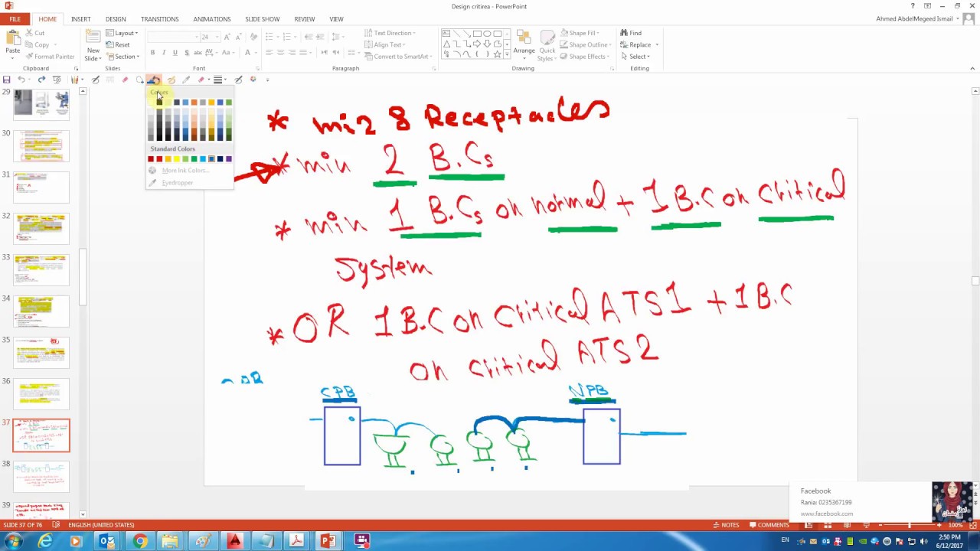Pick the yellow standard color swatch

(x=177, y=159)
